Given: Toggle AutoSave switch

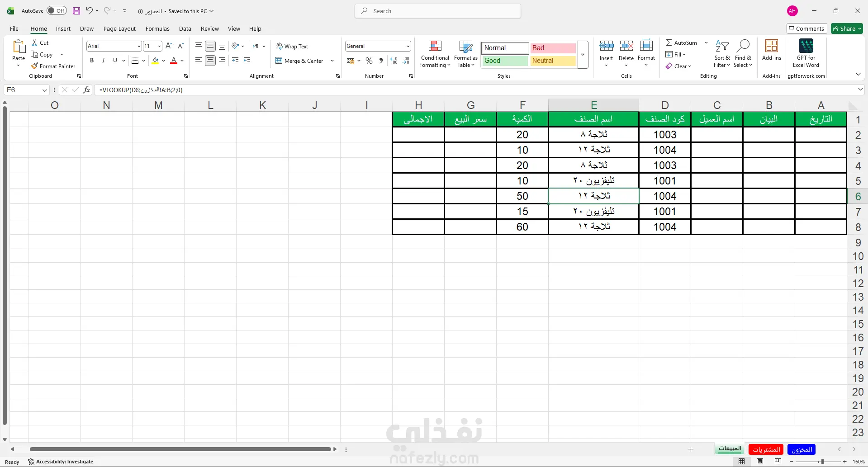Looking at the screenshot, I should coord(57,11).
